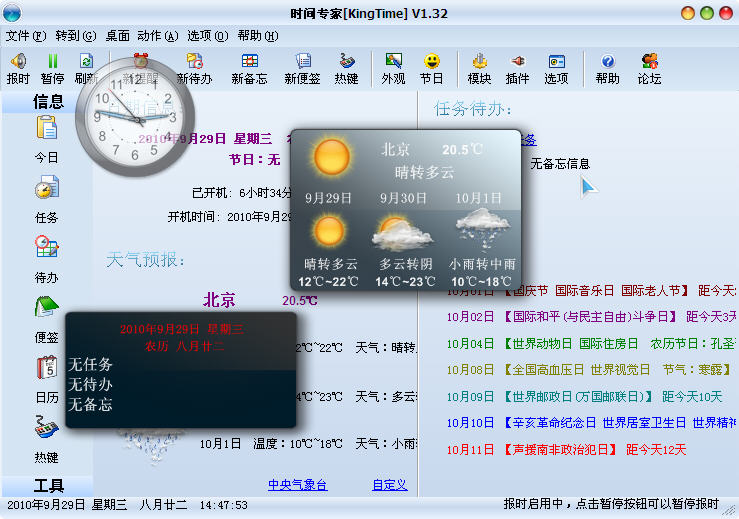This screenshot has width=739, height=519.
Task: Expand the 工具 sidebar section
Action: 48,486
